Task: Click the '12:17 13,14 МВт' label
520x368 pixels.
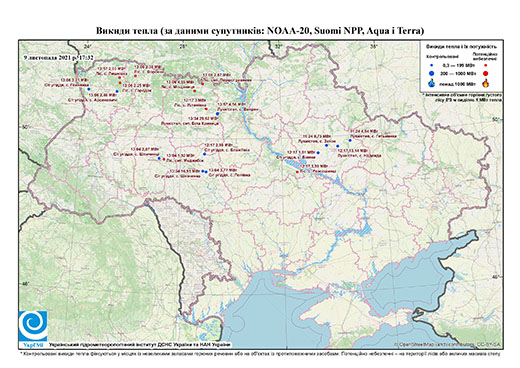Action: tap(353, 151)
